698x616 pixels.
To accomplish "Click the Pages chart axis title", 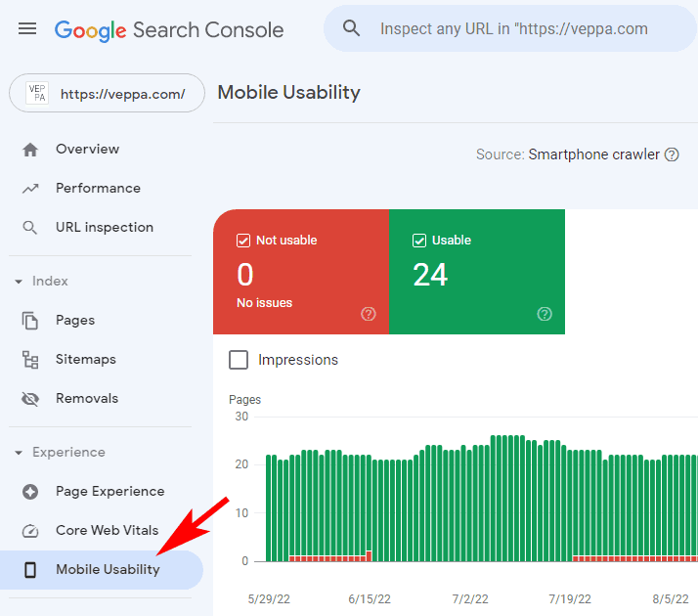I will click(x=244, y=400).
